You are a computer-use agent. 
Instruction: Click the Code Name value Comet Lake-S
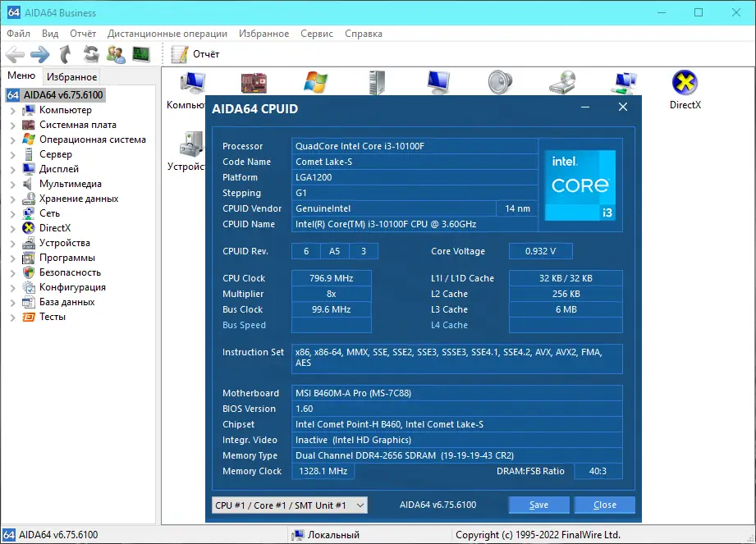(x=415, y=162)
